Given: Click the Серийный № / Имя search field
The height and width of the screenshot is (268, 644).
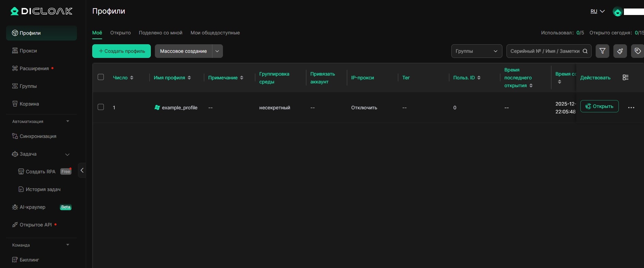Looking at the screenshot, I should 544,51.
